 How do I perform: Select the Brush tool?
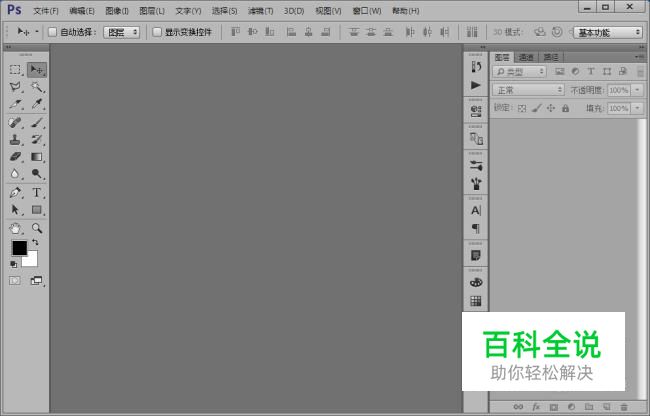click(x=37, y=123)
